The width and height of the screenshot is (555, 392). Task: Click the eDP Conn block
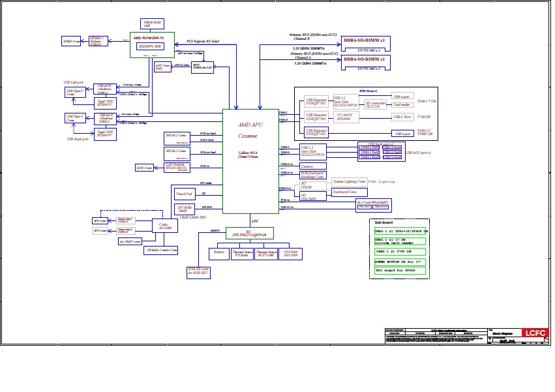[x=162, y=67]
